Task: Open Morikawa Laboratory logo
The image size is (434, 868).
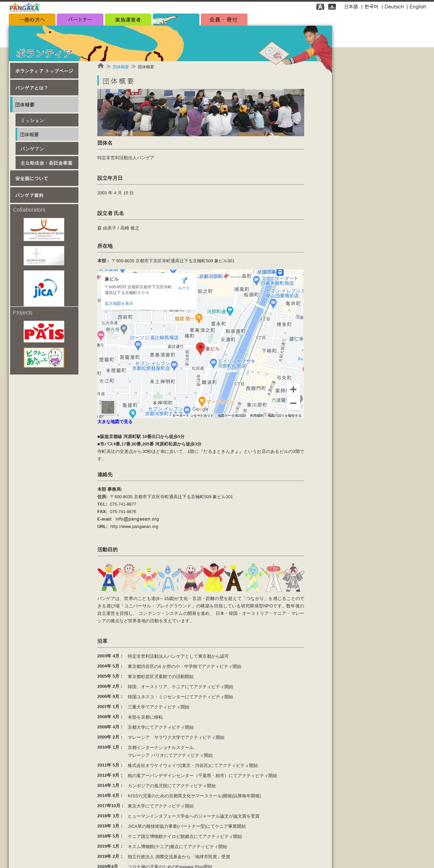Action: pos(44,256)
